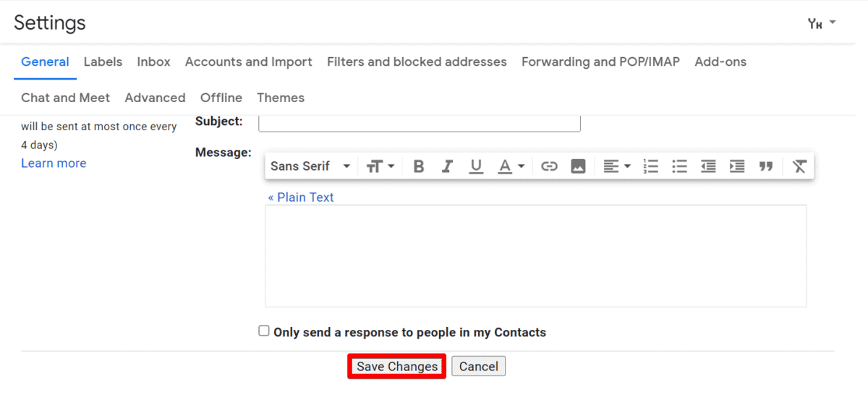This screenshot has width=868, height=408.
Task: Check 'Only send a response to people in my Contacts'
Action: click(x=264, y=331)
